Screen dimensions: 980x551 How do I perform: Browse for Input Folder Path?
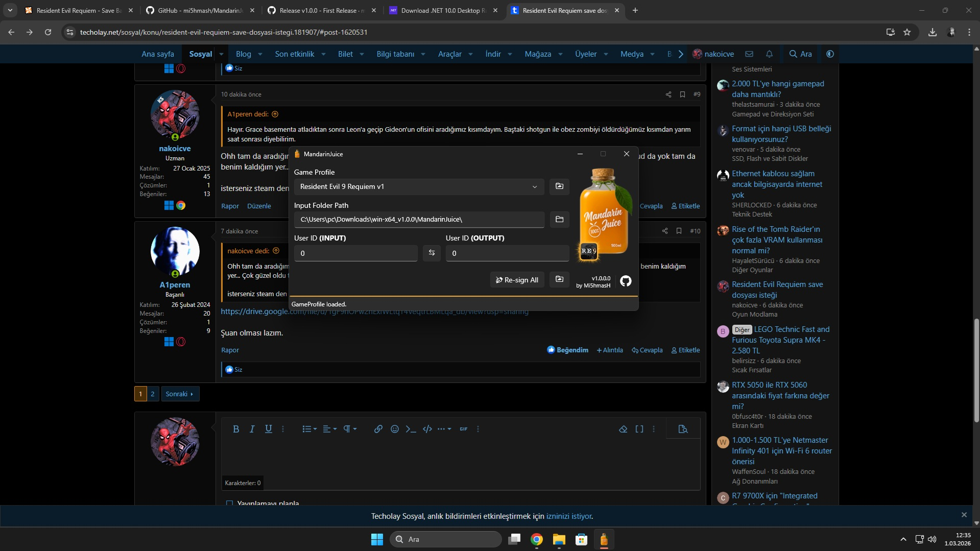559,219
